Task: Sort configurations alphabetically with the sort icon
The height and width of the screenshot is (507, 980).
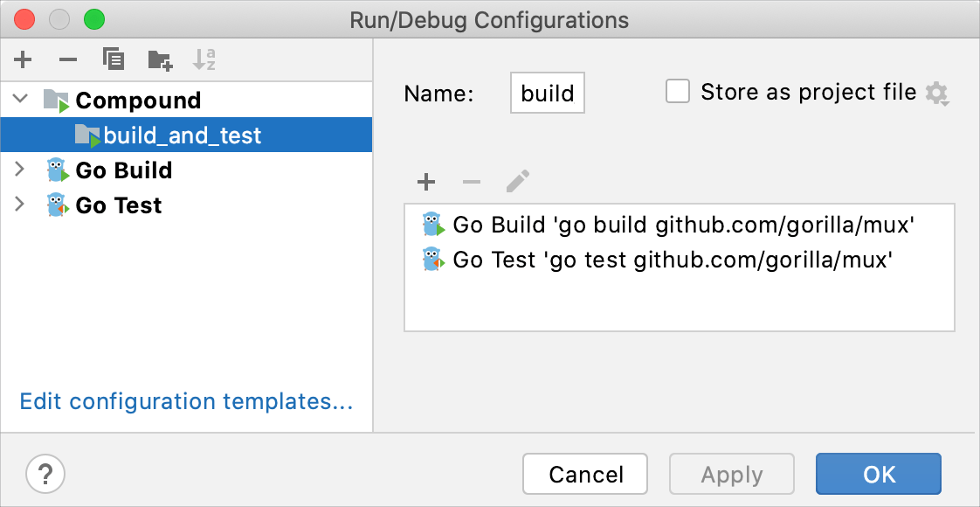Action: point(206,59)
